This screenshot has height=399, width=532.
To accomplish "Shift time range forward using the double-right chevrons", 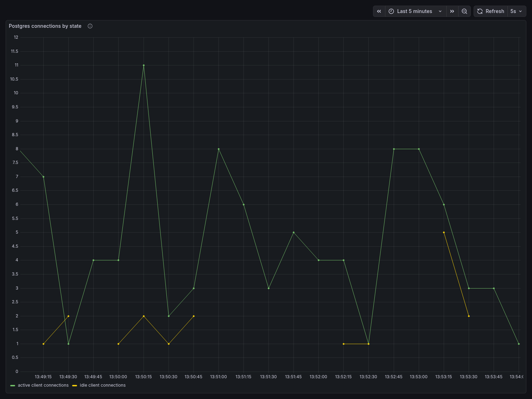I will point(452,11).
